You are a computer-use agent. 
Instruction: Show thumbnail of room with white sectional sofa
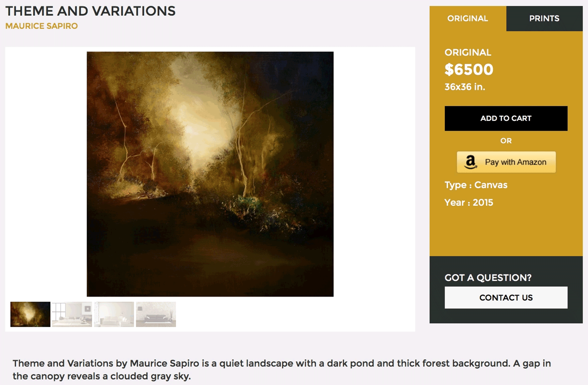pos(114,314)
